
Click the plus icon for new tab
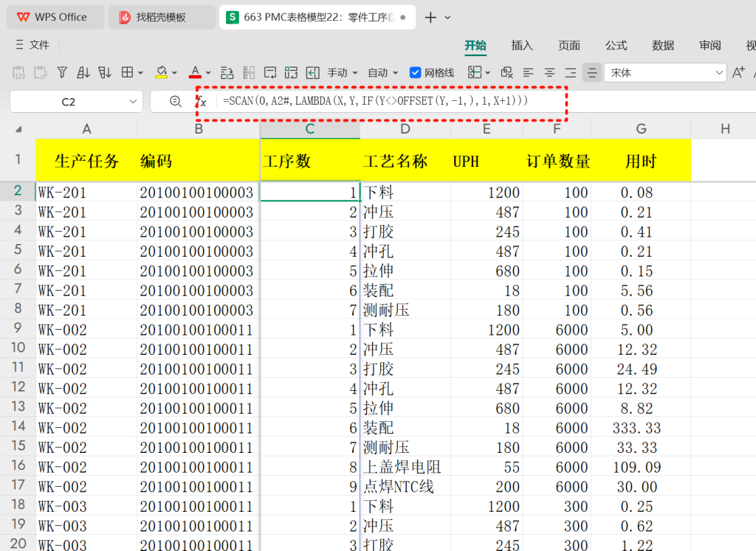click(x=430, y=18)
